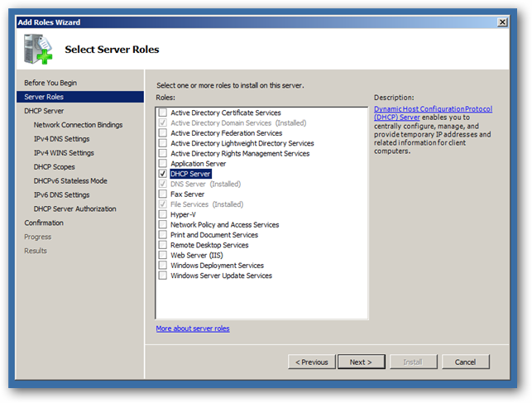Check the Fax Server checkbox
The height and width of the screenshot is (403, 532).
163,194
